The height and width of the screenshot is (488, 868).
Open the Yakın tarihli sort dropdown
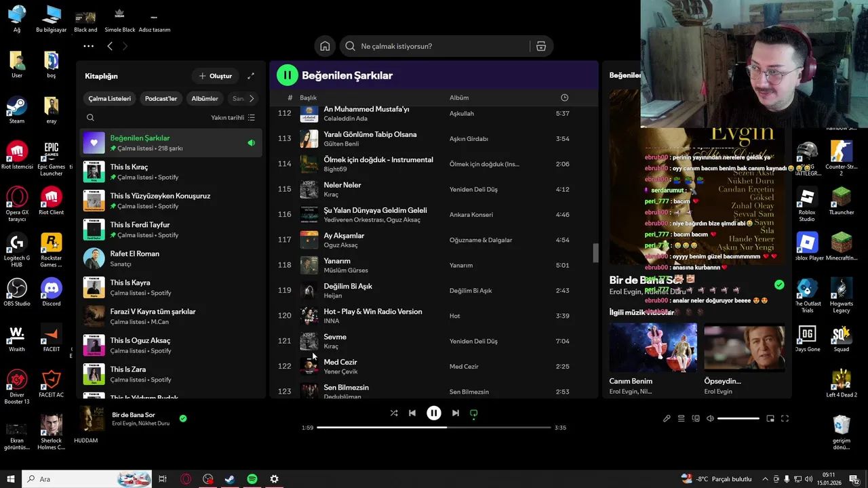pos(233,118)
